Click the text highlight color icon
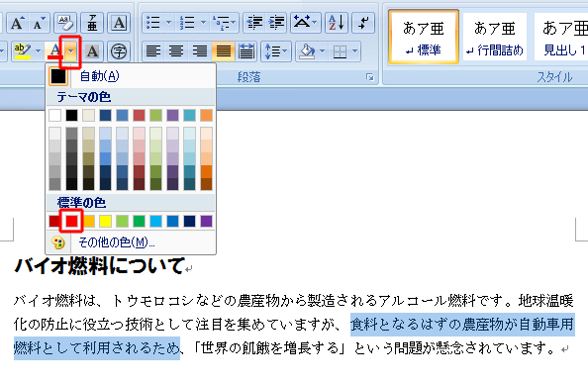Screen dimensions: 588x384 22,51
